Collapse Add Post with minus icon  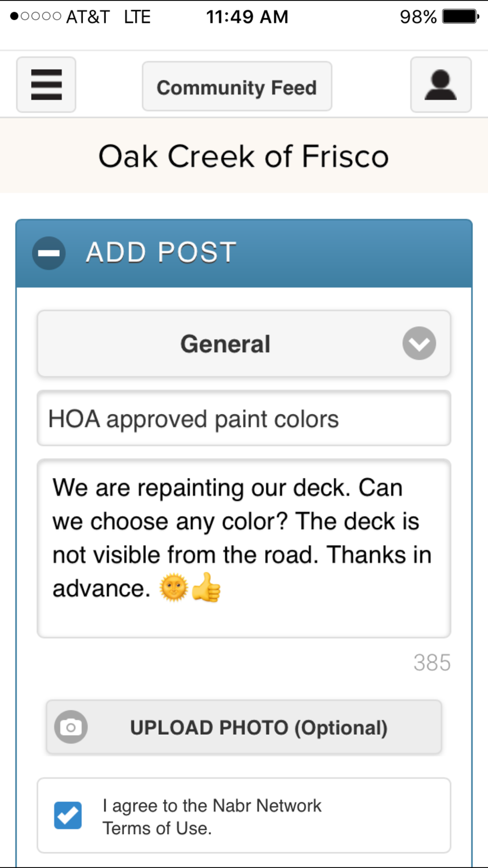tap(49, 253)
